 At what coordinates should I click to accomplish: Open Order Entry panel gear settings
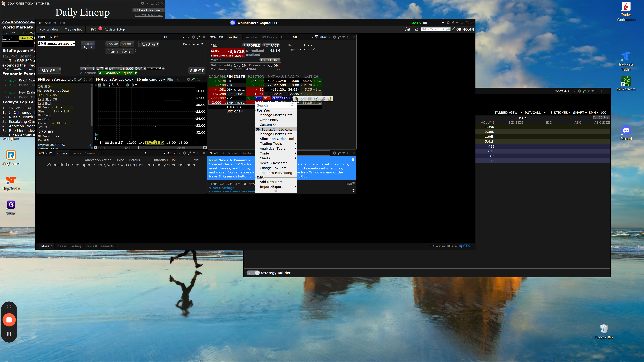[193, 37]
